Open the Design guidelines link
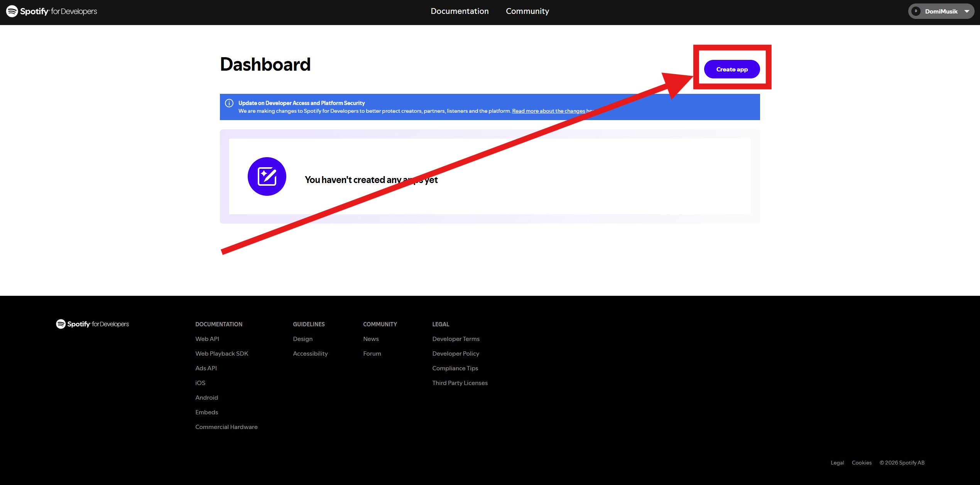The image size is (980, 485). point(302,339)
